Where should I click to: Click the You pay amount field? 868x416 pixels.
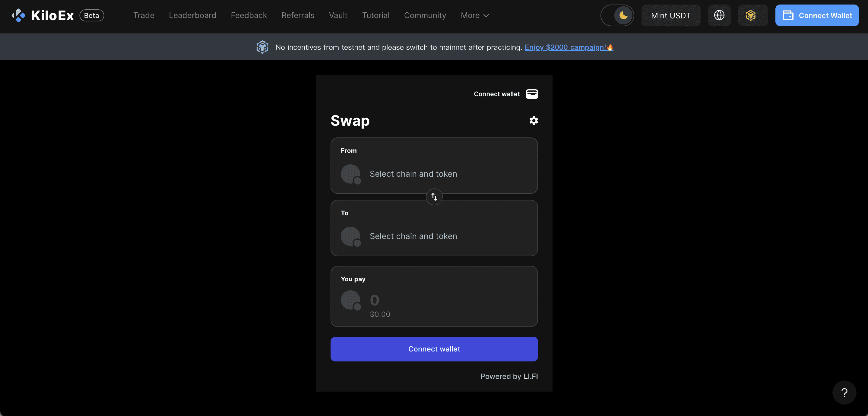coord(434,296)
